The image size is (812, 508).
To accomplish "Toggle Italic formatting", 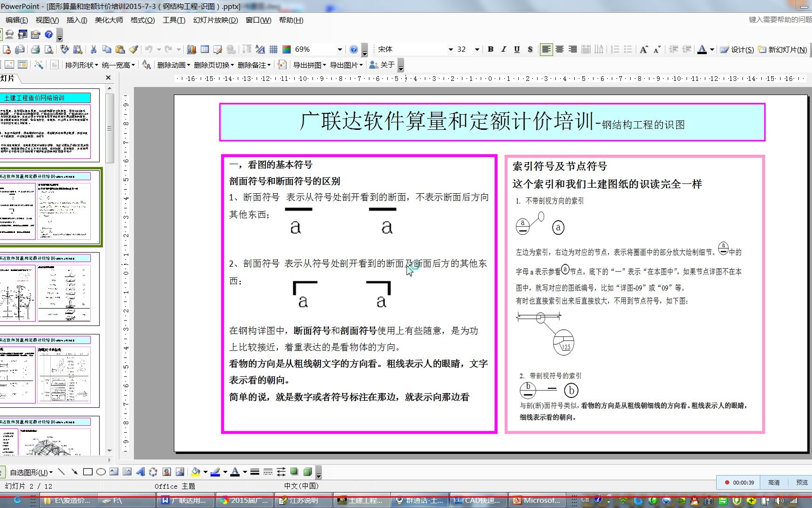I will [x=504, y=49].
